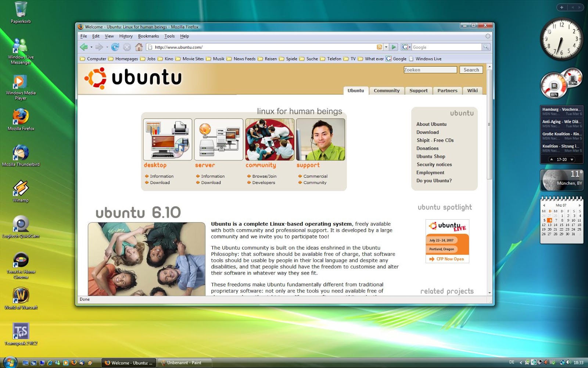
Task: Go to the Home page icon
Action: (139, 47)
